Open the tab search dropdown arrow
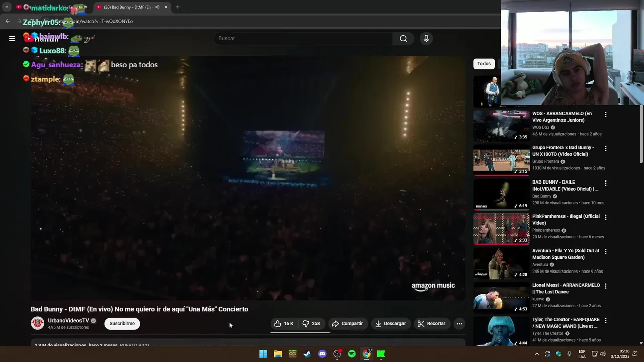 (7, 7)
